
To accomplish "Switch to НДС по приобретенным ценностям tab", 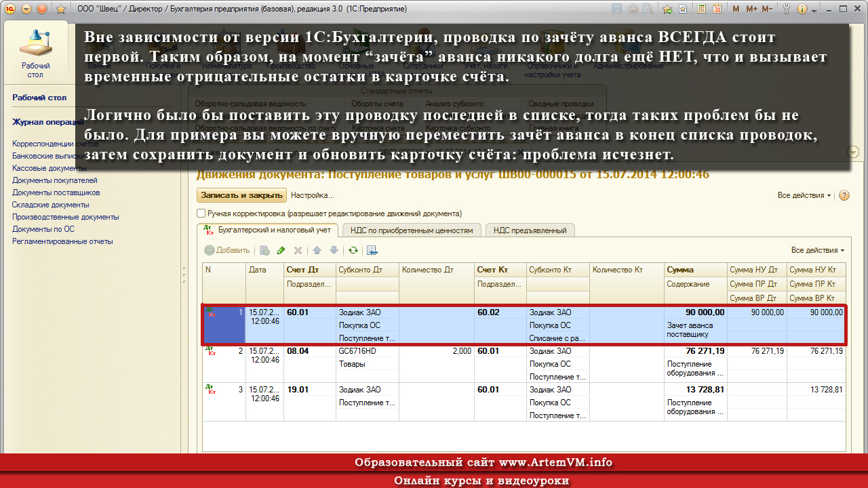I will [x=412, y=230].
